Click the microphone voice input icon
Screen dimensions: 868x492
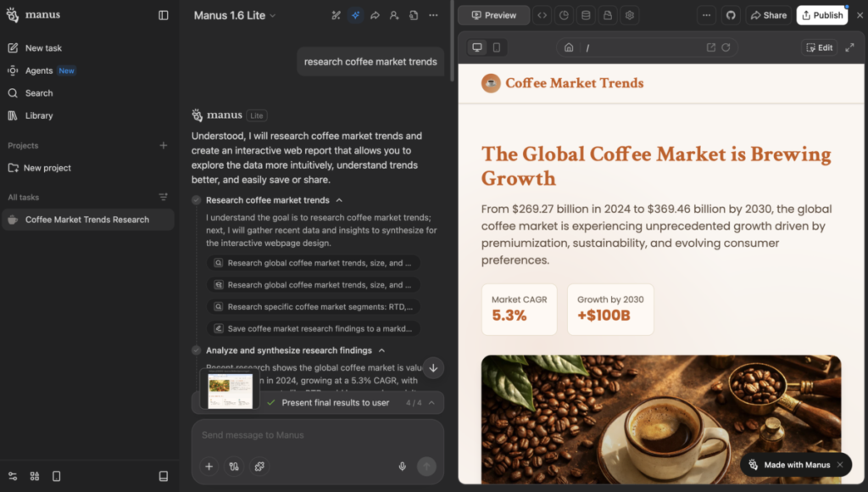click(403, 466)
